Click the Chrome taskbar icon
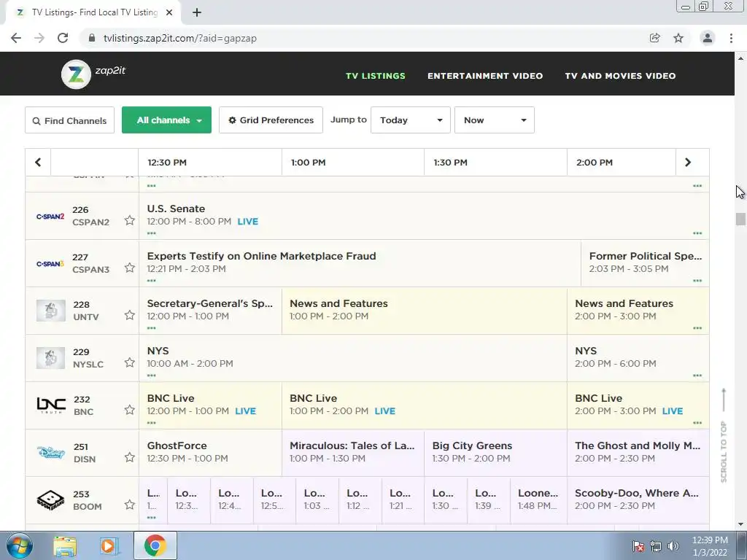 [155, 545]
